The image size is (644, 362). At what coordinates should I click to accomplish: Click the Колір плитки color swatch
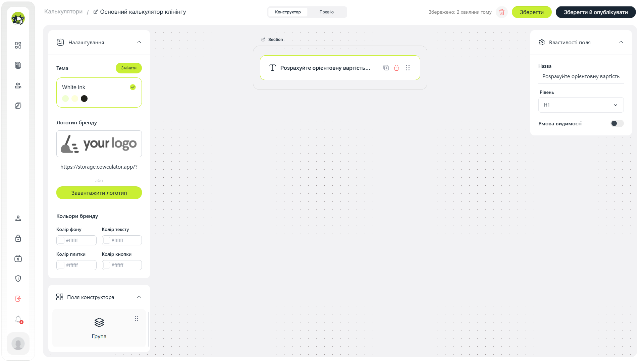click(x=61, y=265)
